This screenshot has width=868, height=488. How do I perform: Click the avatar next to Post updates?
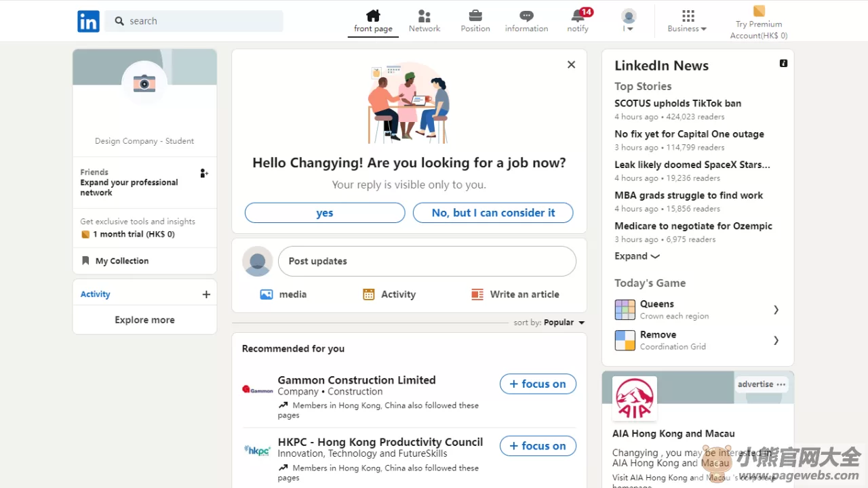258,261
